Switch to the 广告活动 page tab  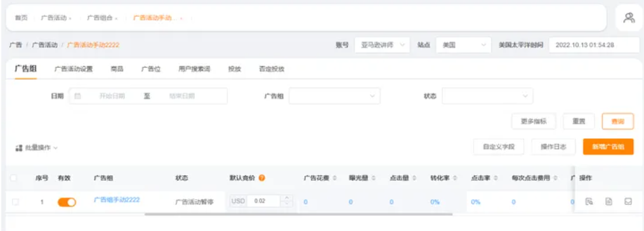pos(53,18)
